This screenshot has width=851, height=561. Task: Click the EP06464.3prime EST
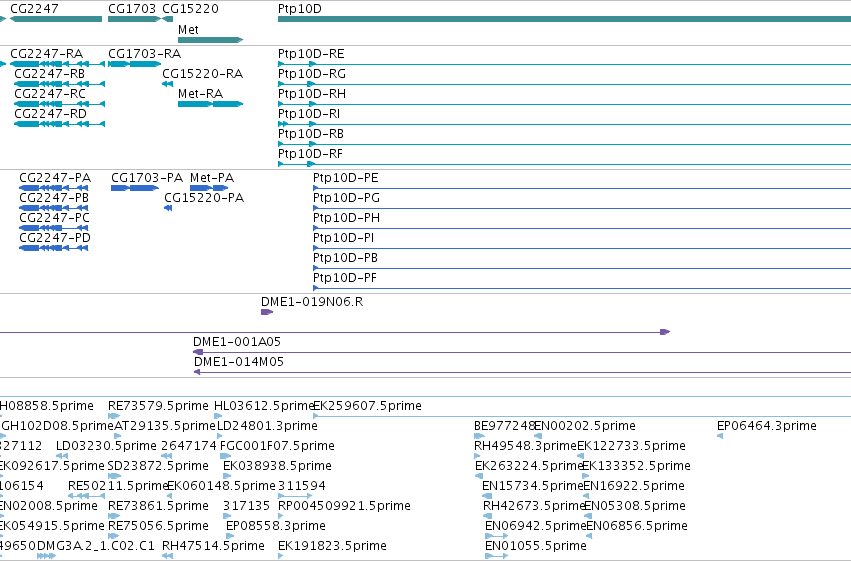click(x=720, y=436)
